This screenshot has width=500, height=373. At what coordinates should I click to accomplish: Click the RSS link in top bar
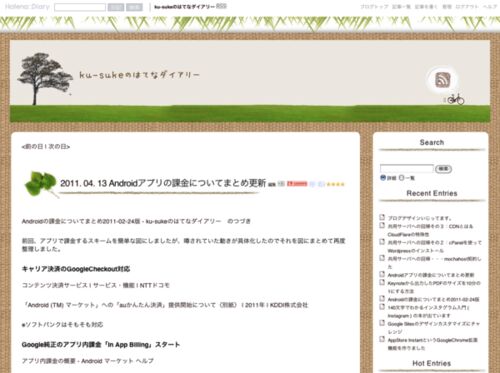tap(221, 6)
